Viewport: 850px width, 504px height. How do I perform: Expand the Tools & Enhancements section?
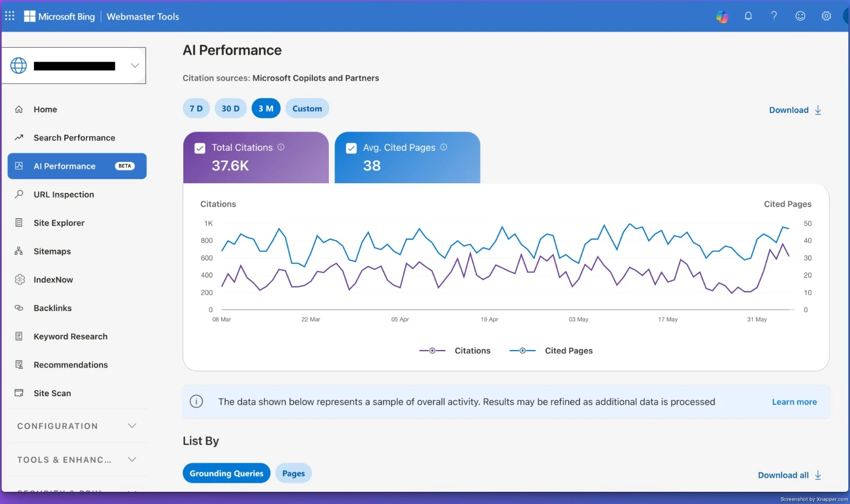77,459
